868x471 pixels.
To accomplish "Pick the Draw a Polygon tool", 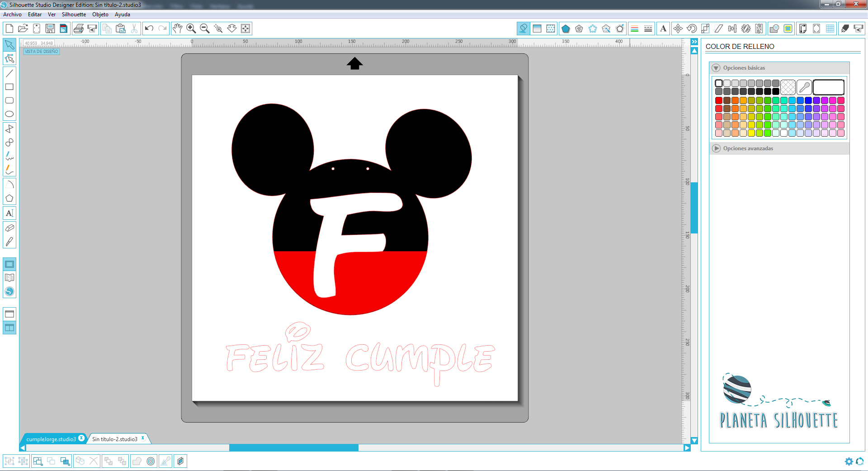I will coord(9,198).
